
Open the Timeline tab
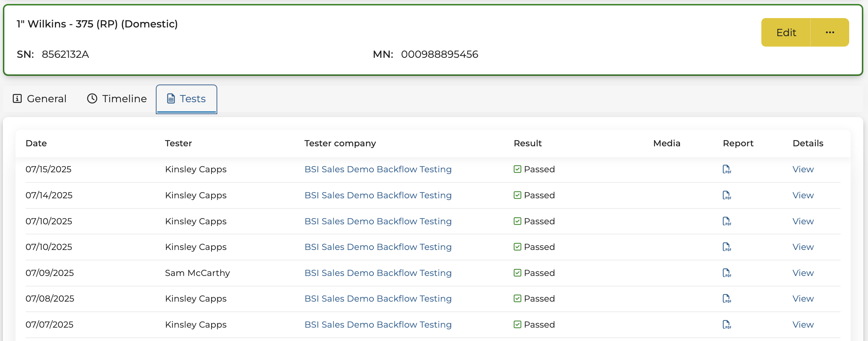(117, 99)
